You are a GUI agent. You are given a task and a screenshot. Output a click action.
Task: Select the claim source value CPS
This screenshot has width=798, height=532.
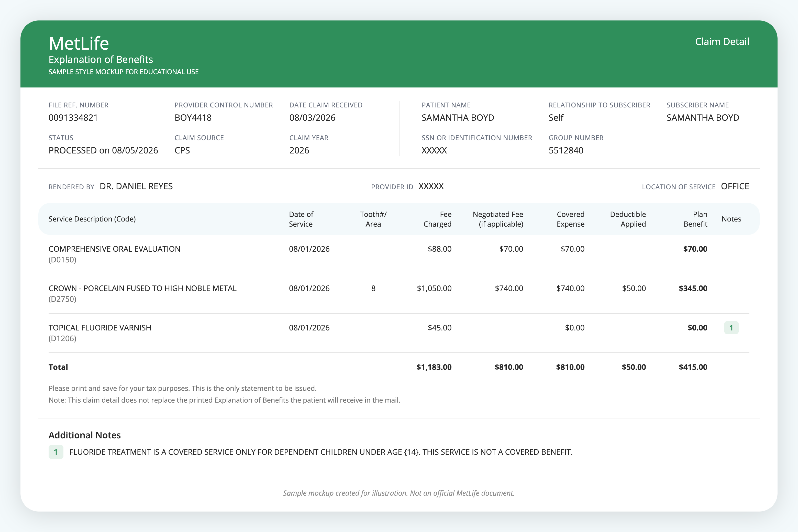182,150
